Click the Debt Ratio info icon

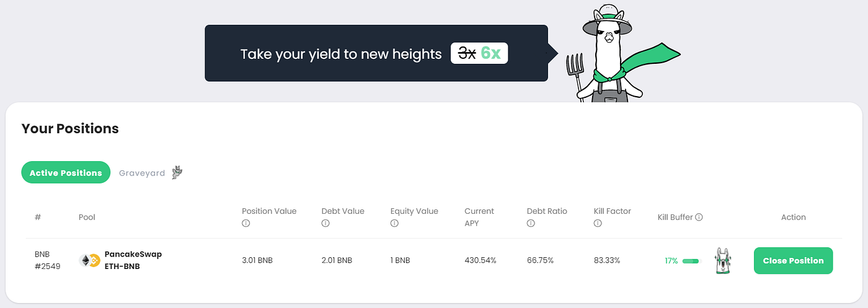point(531,224)
